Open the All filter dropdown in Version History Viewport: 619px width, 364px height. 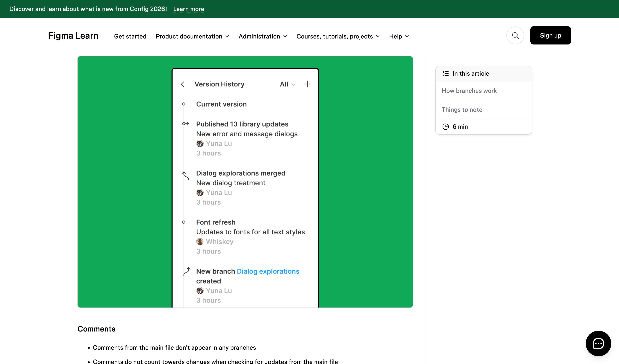tap(287, 84)
